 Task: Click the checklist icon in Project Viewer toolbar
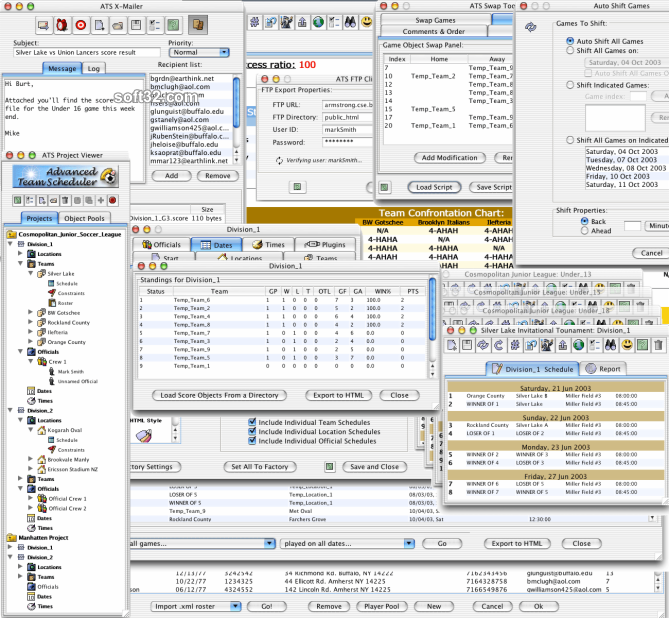[x=29, y=200]
